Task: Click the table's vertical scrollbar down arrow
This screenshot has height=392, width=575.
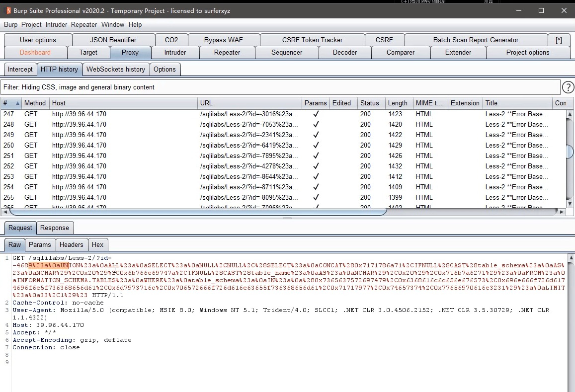Action: point(570,204)
